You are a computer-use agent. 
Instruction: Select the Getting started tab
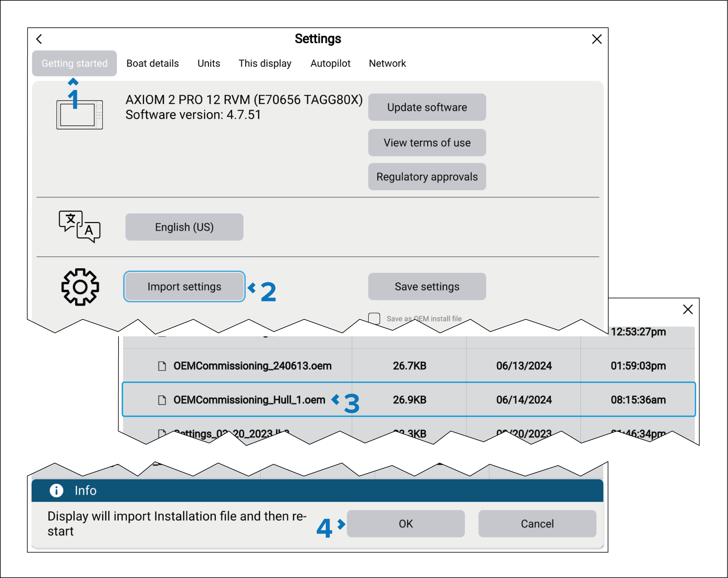pos(74,63)
